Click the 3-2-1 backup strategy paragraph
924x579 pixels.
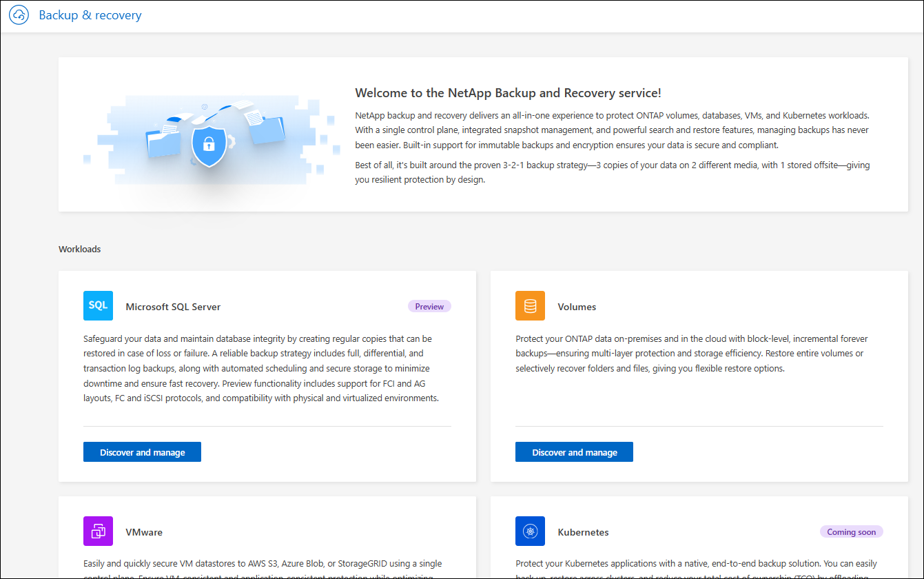pos(612,172)
